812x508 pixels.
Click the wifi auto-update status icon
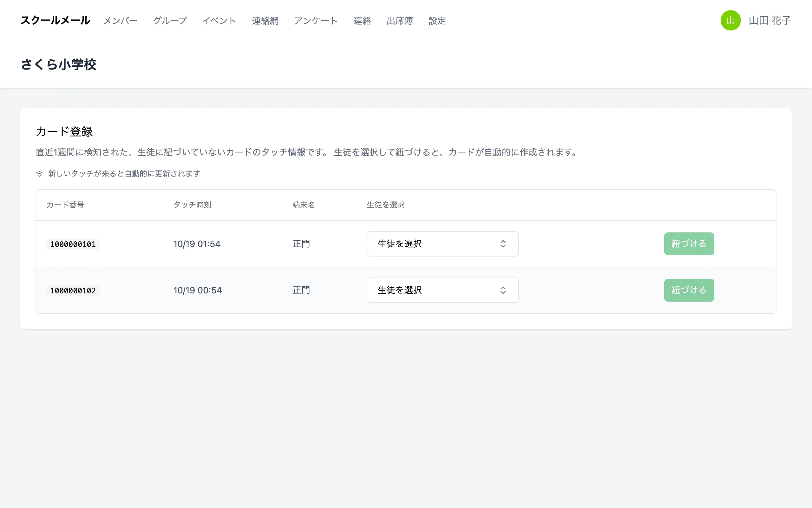tap(39, 174)
